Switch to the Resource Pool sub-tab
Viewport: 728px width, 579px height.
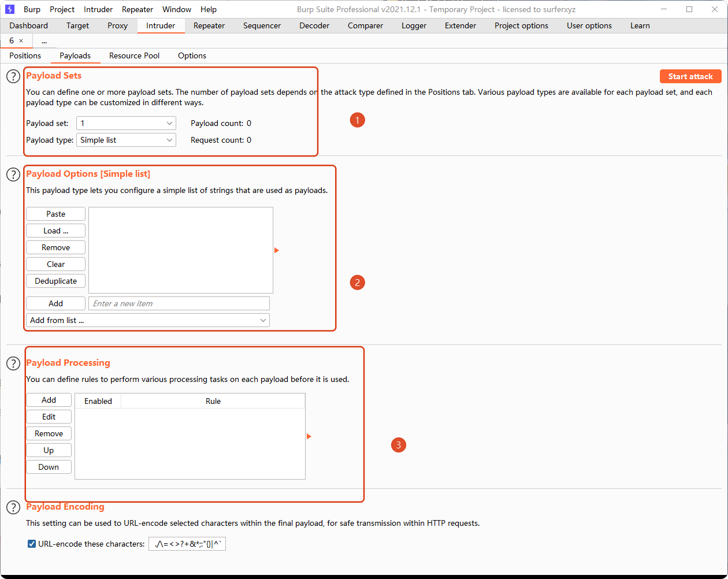(134, 55)
